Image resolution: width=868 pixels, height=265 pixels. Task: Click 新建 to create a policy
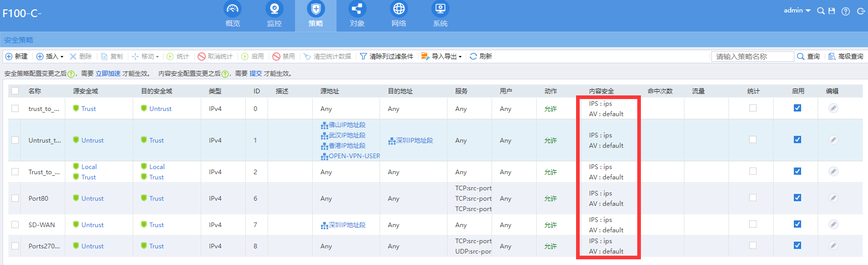point(17,57)
